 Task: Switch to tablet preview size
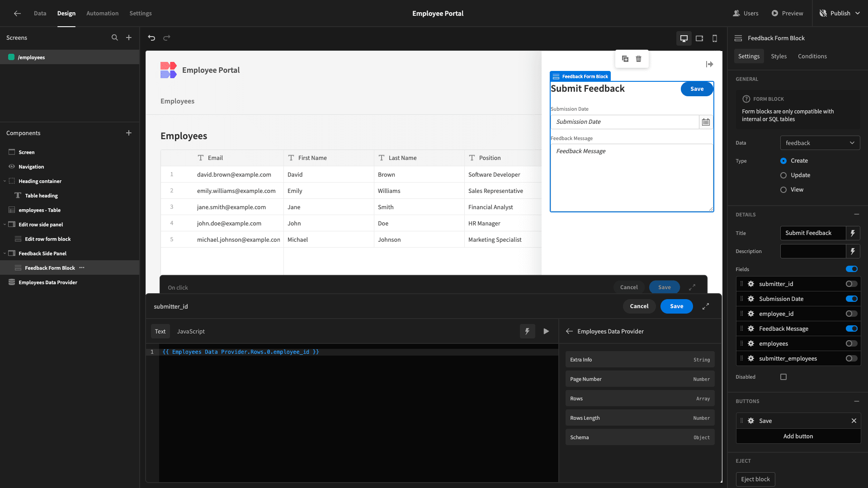point(699,38)
